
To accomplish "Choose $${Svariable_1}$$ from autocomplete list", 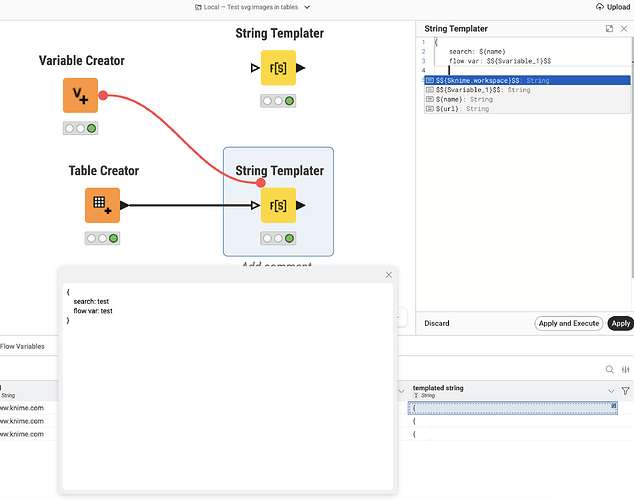I will click(x=483, y=90).
